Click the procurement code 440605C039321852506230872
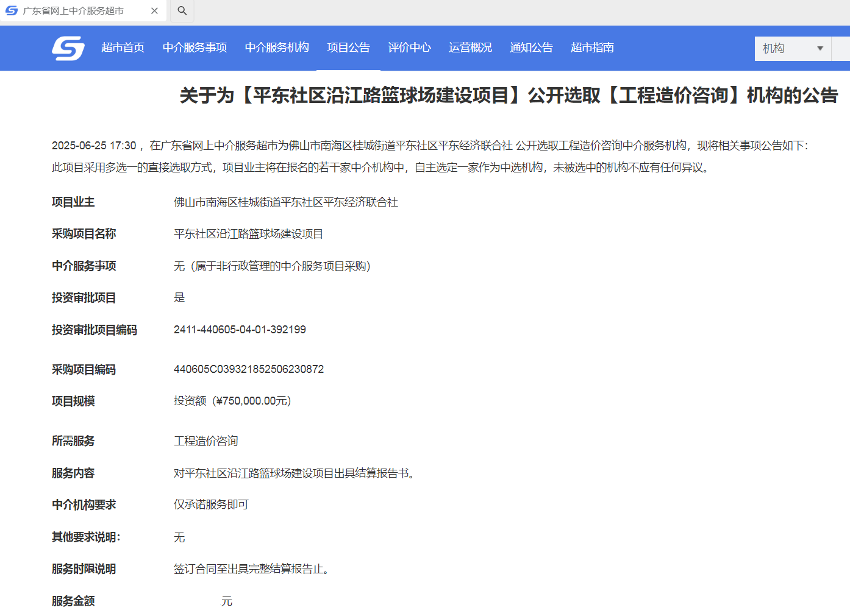Image resolution: width=850 pixels, height=616 pixels. (249, 369)
